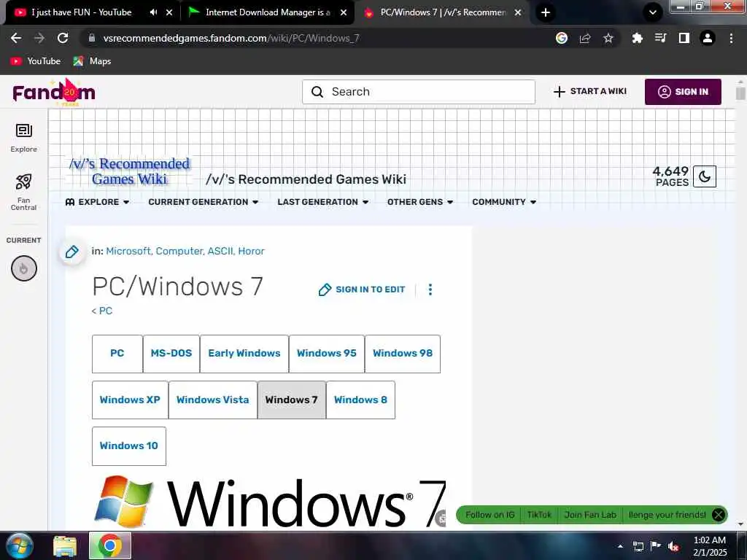Click the SIGN IN button
The height and width of the screenshot is (560, 747).
coord(683,91)
